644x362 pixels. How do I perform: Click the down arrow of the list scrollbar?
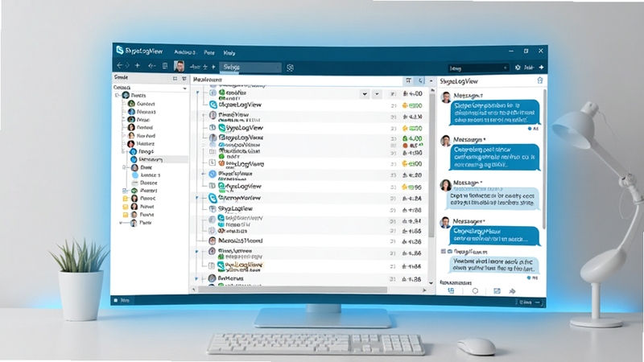431,283
